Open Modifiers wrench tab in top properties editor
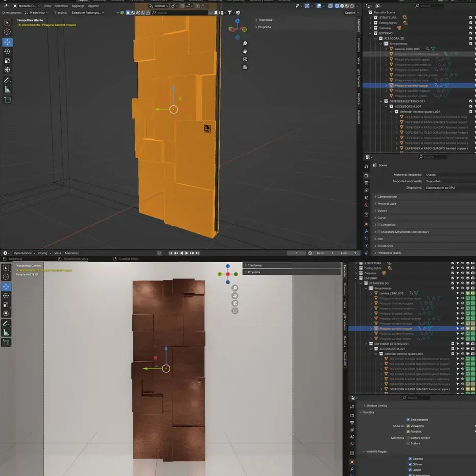The height and width of the screenshot is (476, 476). (366, 231)
